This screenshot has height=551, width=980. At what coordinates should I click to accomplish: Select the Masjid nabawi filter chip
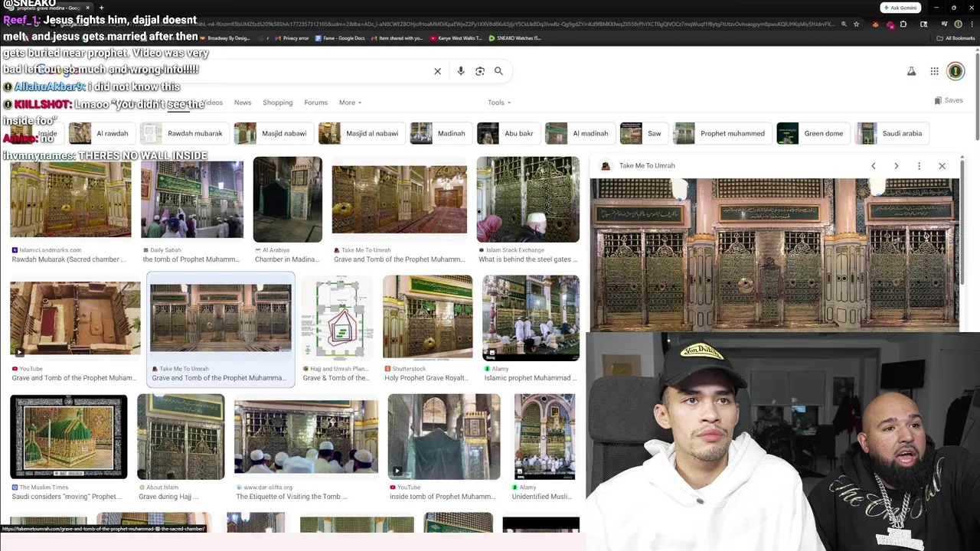[x=273, y=133]
